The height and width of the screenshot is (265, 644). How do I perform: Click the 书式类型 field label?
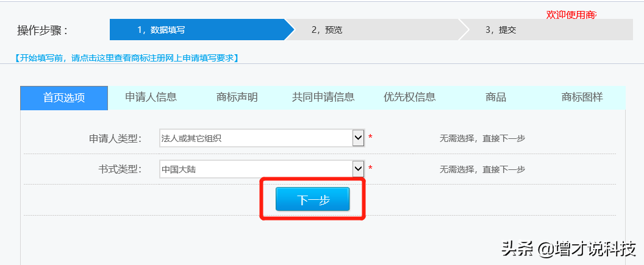[120, 169]
